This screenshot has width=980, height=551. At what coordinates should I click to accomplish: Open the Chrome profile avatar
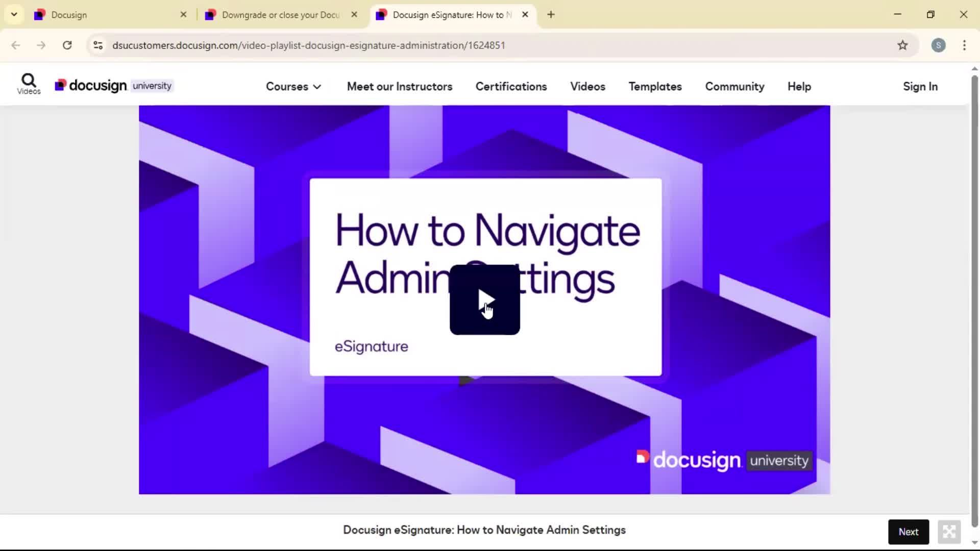pos(938,45)
